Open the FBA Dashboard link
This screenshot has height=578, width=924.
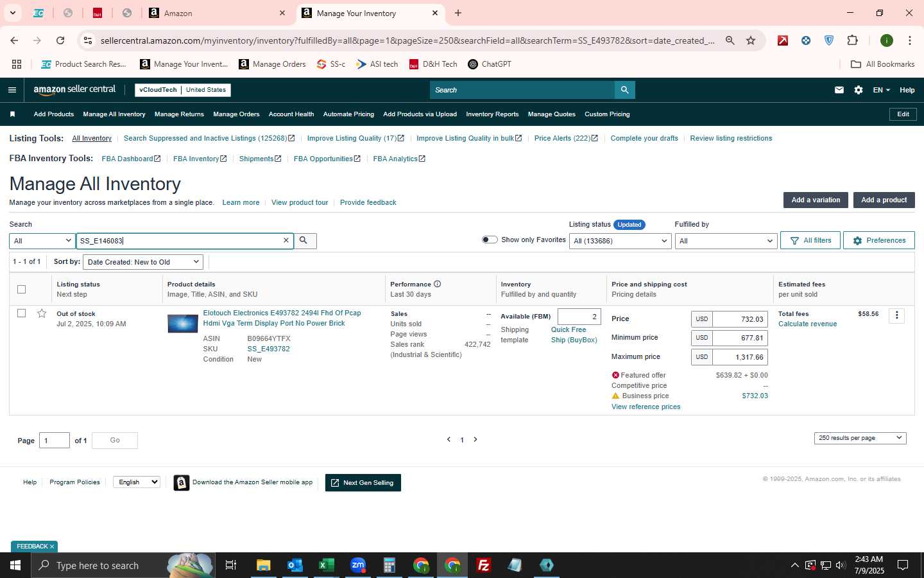point(131,159)
